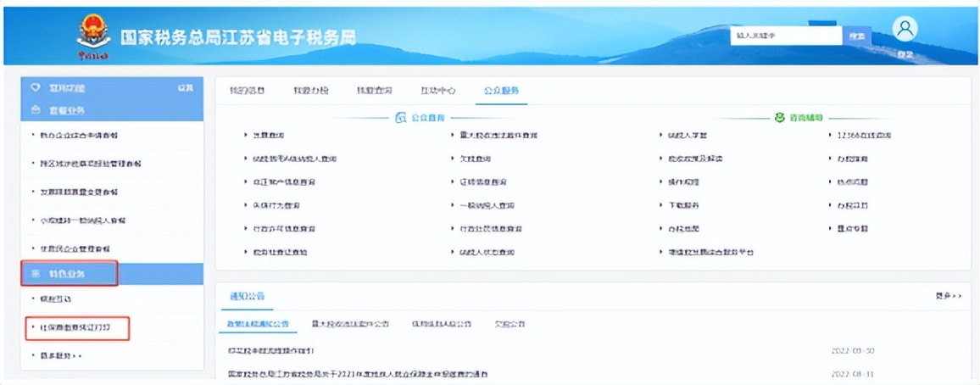Select the first active notice sub-tab
Image resolution: width=980 pixels, height=385 pixels.
tap(258, 325)
